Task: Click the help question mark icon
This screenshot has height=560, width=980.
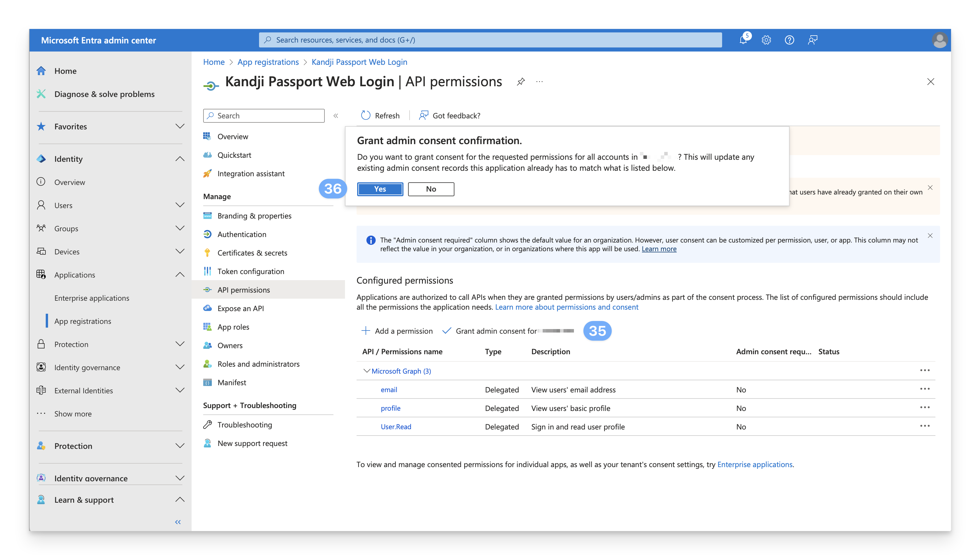Action: 789,40
